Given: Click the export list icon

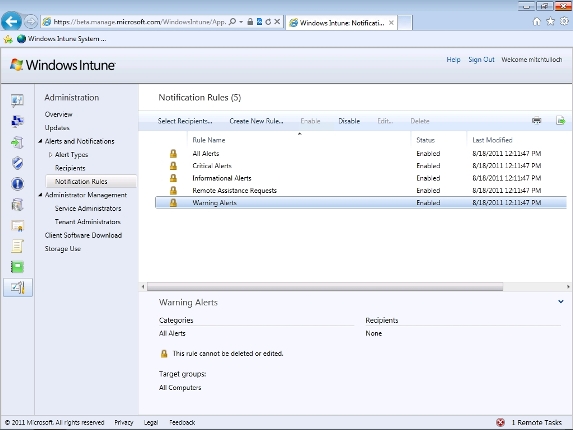Looking at the screenshot, I should coord(561,120).
